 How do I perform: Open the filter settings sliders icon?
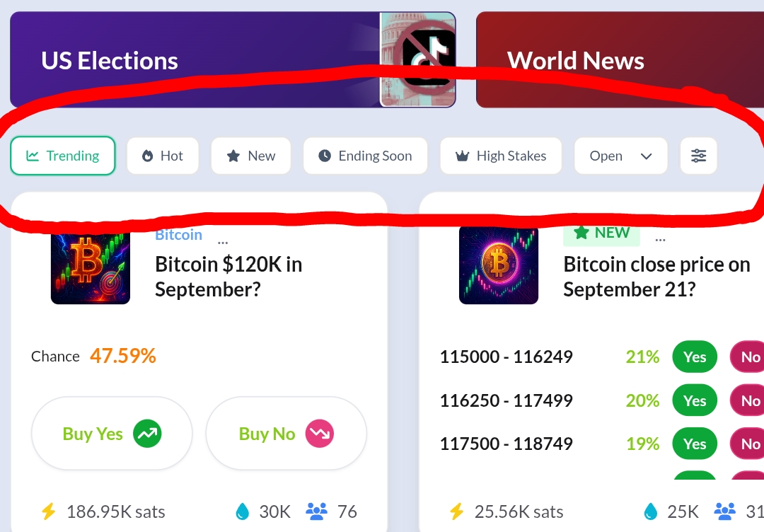pos(698,156)
